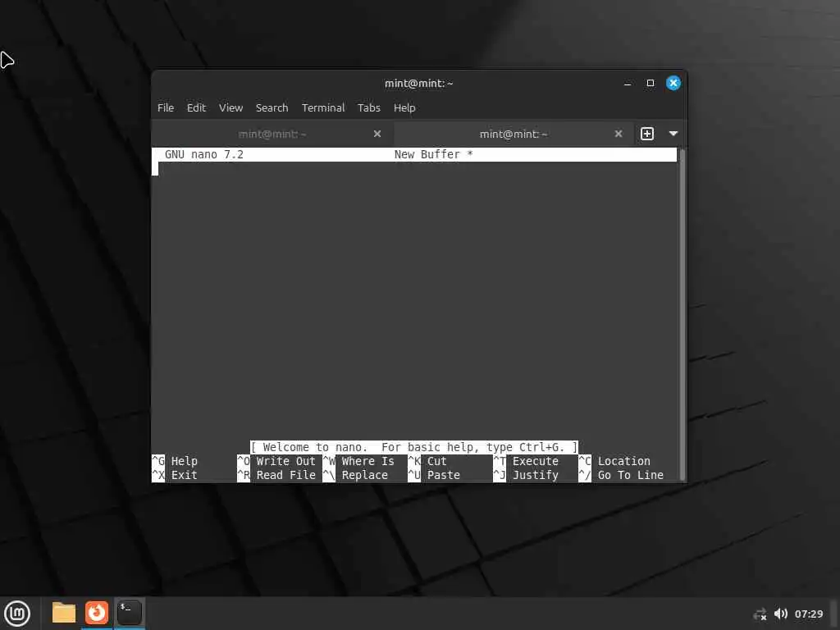This screenshot has height=630, width=840.
Task: Click the ^J Justify shortcut label
Action: (x=526, y=475)
